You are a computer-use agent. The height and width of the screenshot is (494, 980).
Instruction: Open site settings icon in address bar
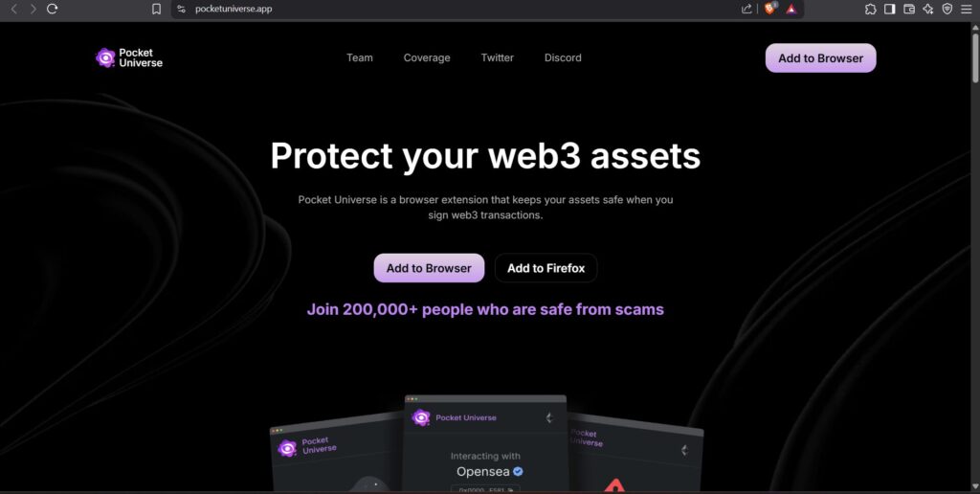coord(181,9)
